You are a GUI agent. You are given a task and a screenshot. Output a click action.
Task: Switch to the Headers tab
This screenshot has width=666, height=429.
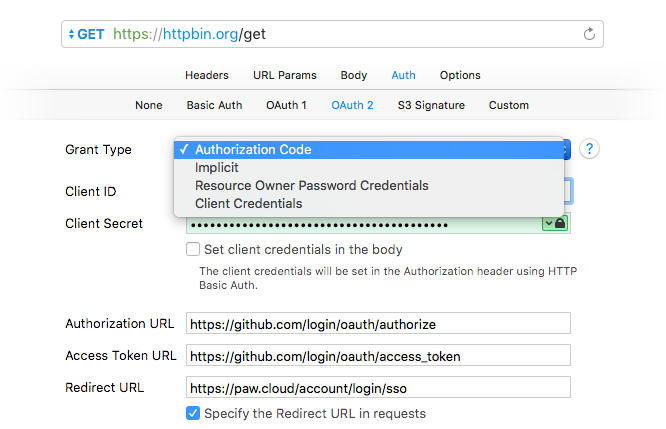[207, 75]
